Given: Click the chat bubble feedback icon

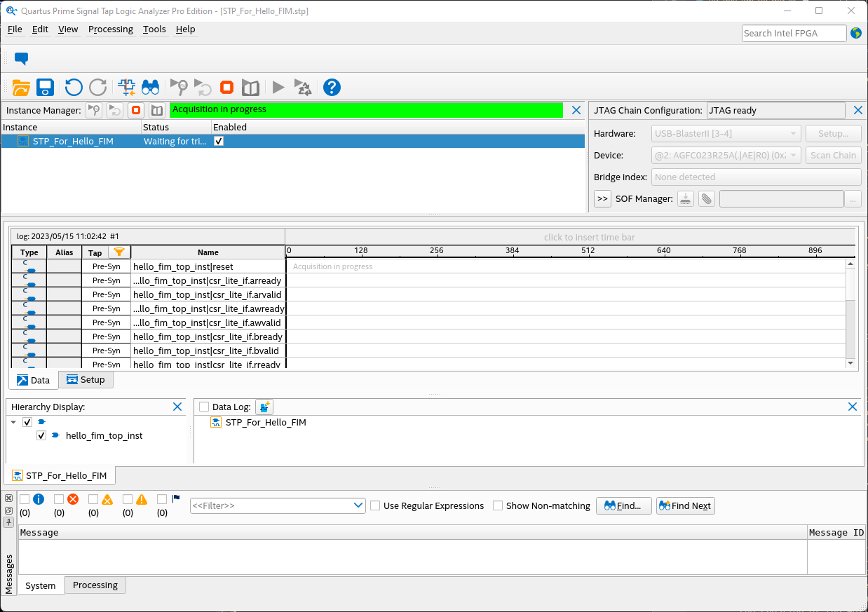Looking at the screenshot, I should (21, 59).
